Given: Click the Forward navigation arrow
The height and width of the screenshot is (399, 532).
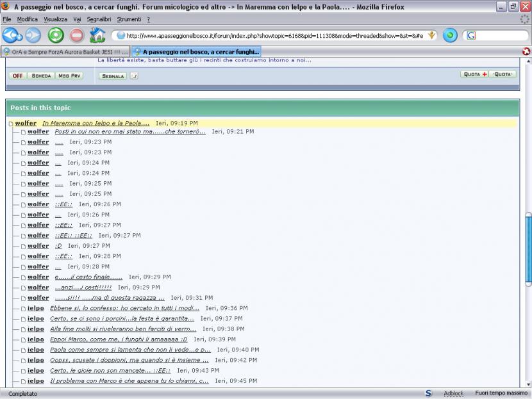Looking at the screenshot, I should [x=33, y=35].
